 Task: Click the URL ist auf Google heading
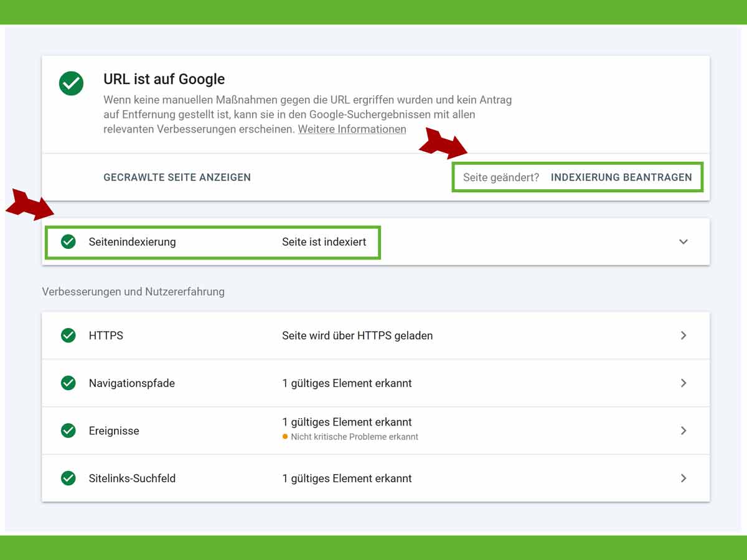(164, 80)
